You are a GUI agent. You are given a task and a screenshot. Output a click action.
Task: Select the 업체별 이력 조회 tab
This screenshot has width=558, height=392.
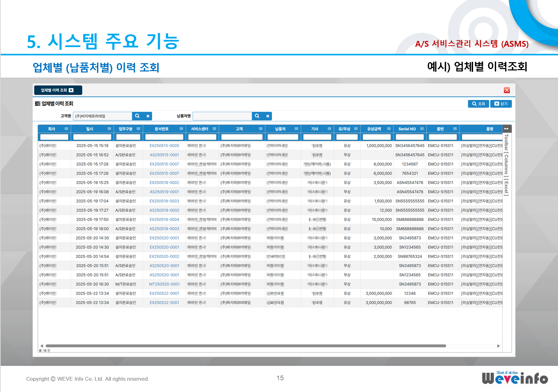[x=54, y=90]
